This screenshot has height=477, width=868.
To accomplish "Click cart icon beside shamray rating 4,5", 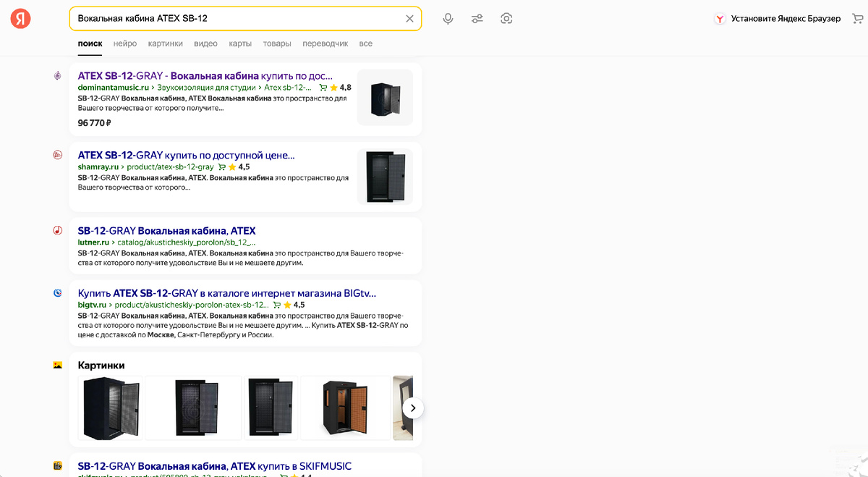I will [221, 167].
